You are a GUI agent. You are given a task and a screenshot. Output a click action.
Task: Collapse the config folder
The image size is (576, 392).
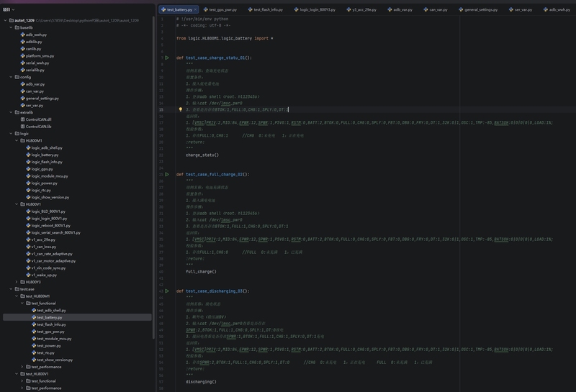[9, 77]
